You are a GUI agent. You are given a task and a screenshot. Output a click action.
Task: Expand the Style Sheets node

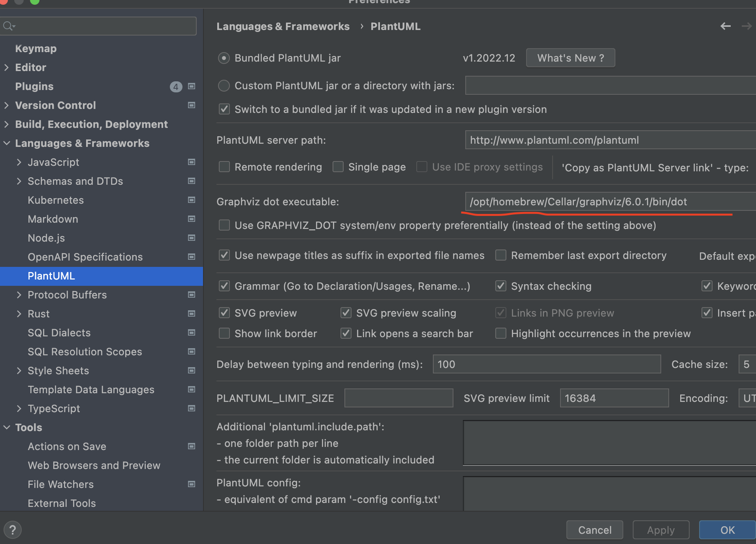[x=19, y=371]
